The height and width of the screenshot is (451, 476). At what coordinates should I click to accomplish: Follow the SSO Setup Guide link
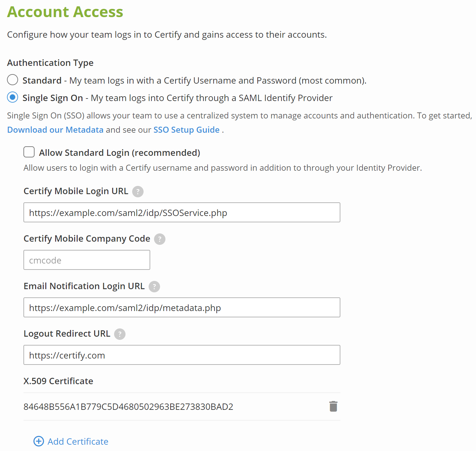click(186, 130)
